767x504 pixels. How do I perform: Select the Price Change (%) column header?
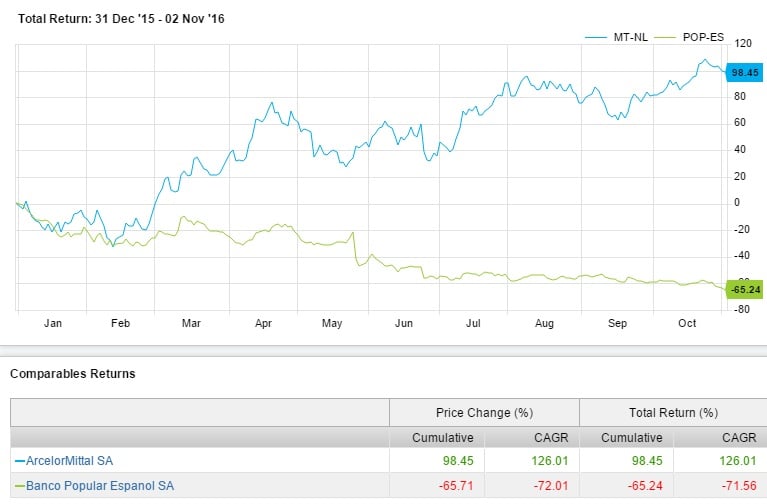(483, 412)
